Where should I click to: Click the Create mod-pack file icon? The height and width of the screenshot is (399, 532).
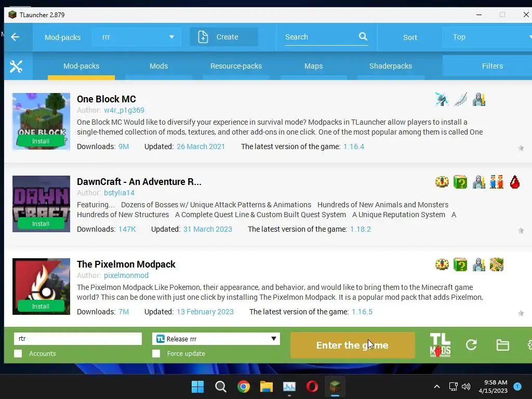(203, 37)
